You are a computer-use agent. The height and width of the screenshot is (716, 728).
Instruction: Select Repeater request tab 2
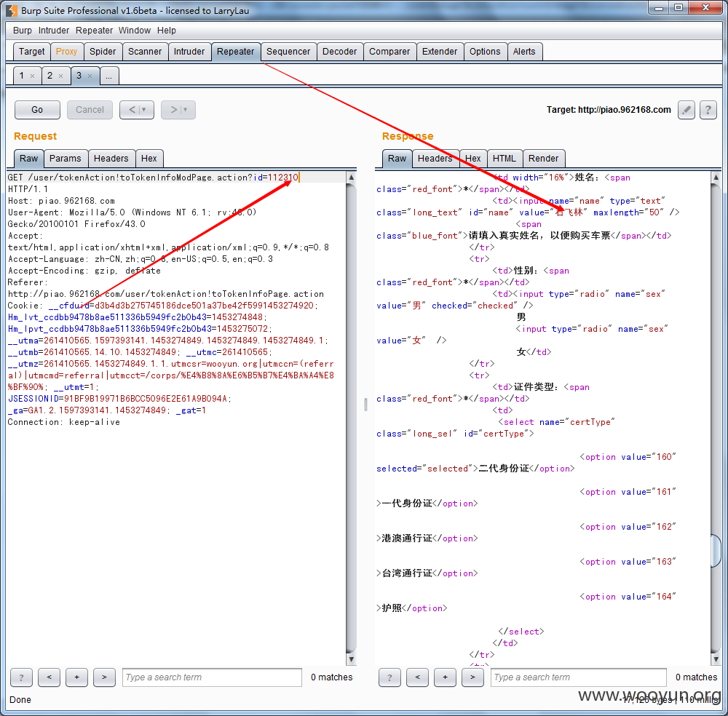pyautogui.click(x=50, y=76)
